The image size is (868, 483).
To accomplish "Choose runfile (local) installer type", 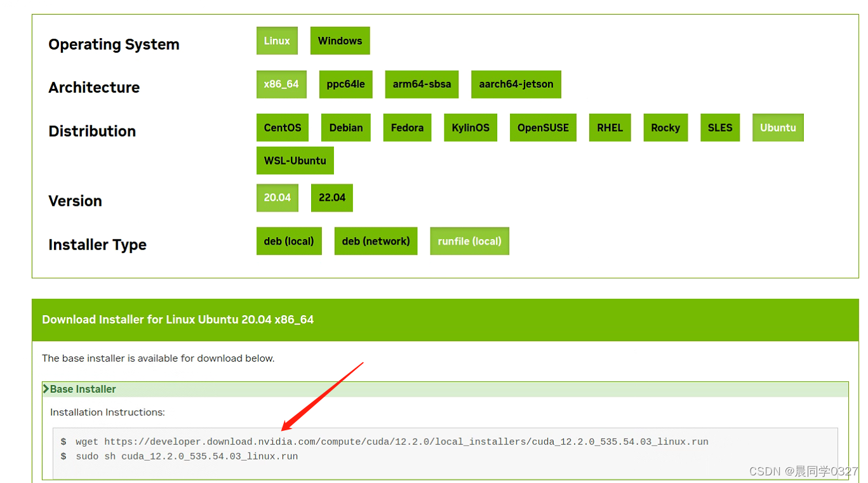I will [469, 241].
